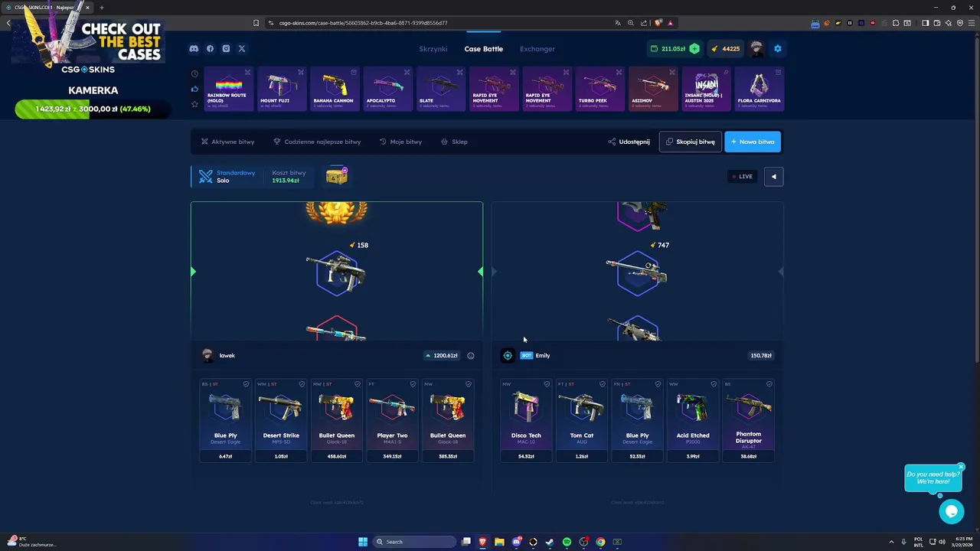Go back using browser back arrow
The height and width of the screenshot is (551, 980).
8,23
